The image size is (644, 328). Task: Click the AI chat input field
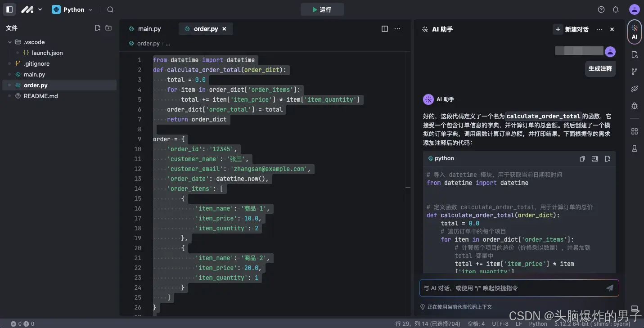pos(509,288)
